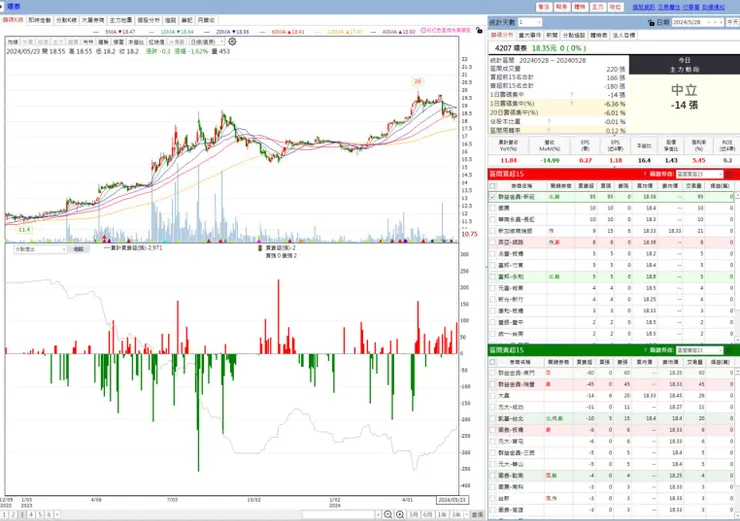Viewport: 740px width, 521px height.
Task: Open the 個股資訊 link
Action: click(643, 7)
